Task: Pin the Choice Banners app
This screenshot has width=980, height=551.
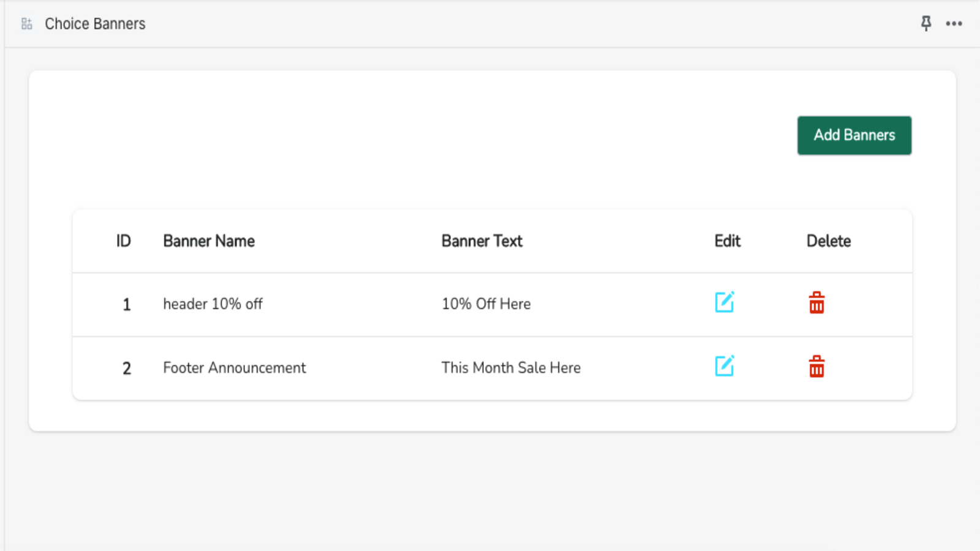Action: point(926,23)
